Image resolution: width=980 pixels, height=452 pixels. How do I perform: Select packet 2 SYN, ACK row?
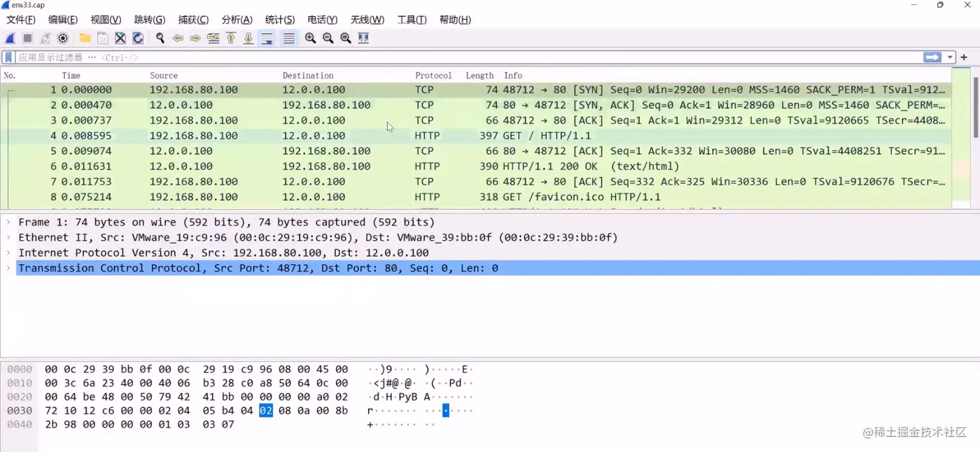point(476,105)
